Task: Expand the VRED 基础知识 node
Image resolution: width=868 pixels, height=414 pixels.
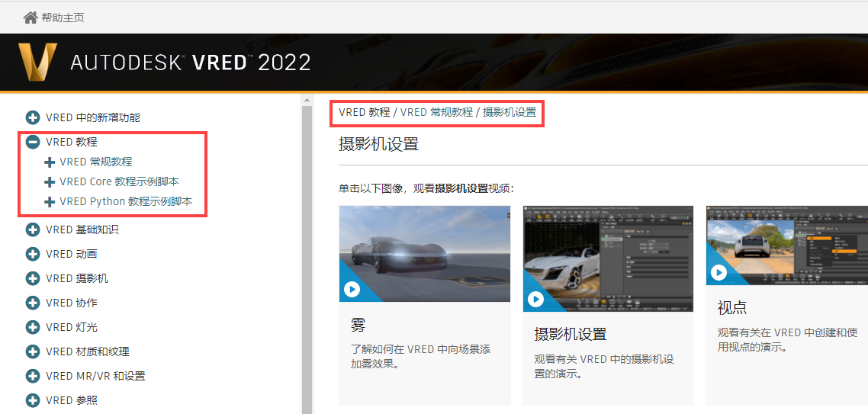Action: (x=33, y=229)
